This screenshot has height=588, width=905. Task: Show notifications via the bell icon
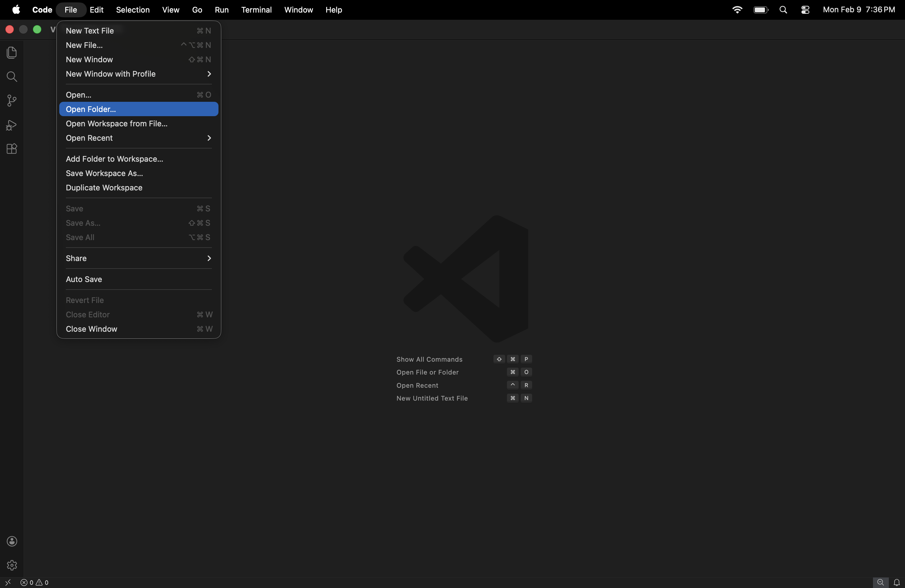tap(898, 582)
